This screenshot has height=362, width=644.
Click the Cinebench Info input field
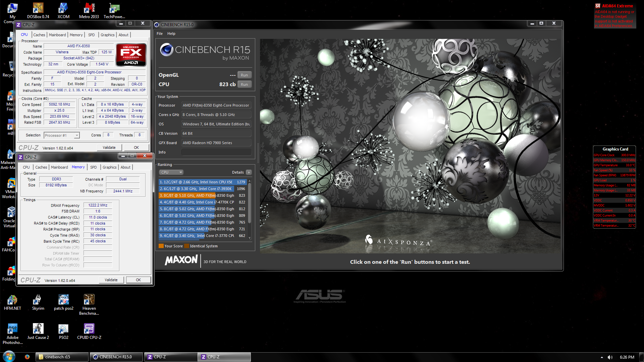[216, 152]
